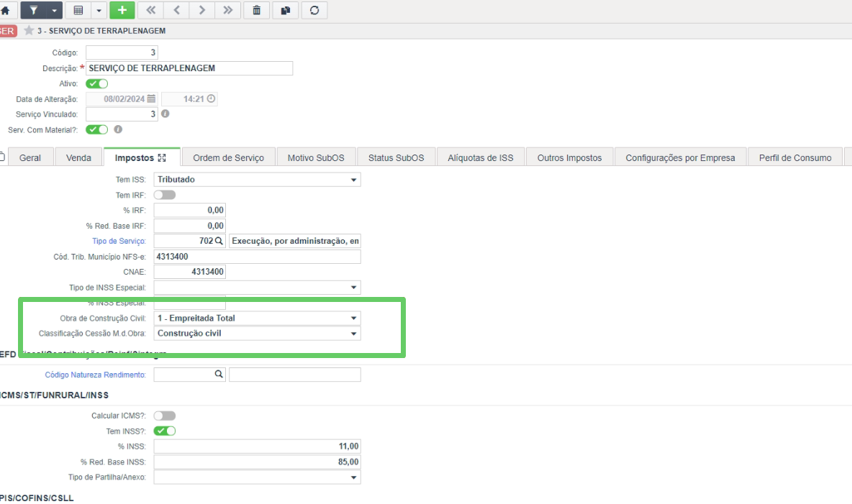Edit Cód. Trib. Município NFS-e field
This screenshot has width=852, height=504.
[x=257, y=257]
